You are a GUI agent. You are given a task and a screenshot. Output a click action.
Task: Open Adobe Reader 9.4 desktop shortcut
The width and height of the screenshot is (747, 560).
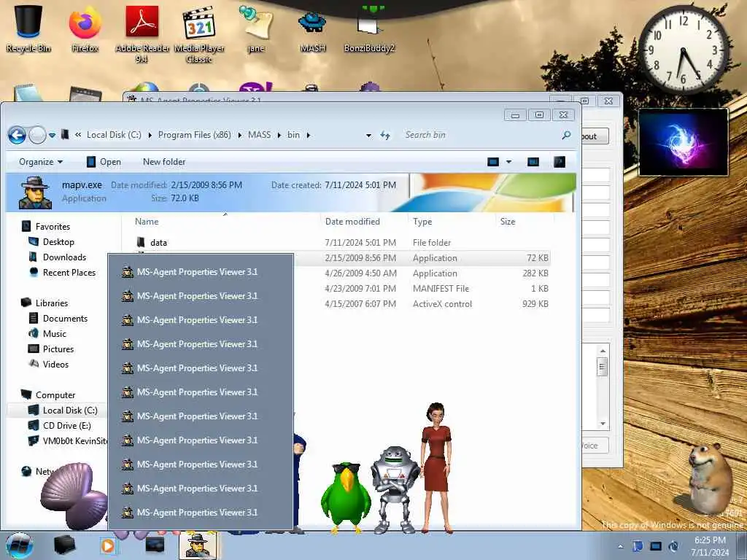click(142, 34)
